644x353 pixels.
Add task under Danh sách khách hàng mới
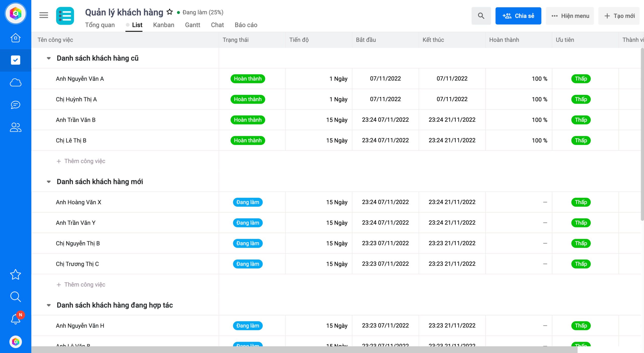(x=81, y=285)
